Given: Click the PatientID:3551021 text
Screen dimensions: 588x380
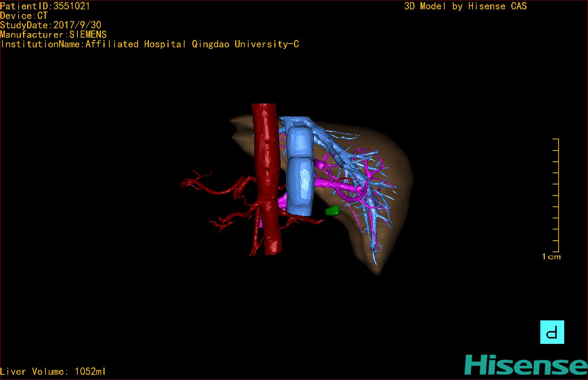Looking at the screenshot, I should (45, 6).
